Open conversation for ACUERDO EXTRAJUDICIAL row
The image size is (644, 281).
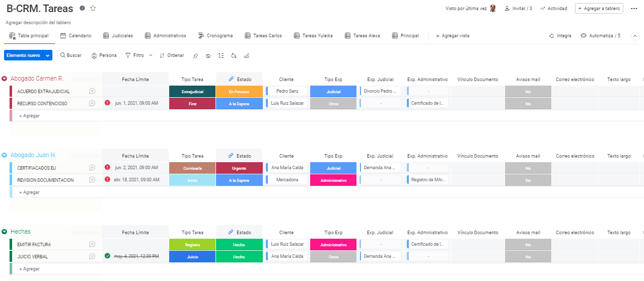coord(92,91)
